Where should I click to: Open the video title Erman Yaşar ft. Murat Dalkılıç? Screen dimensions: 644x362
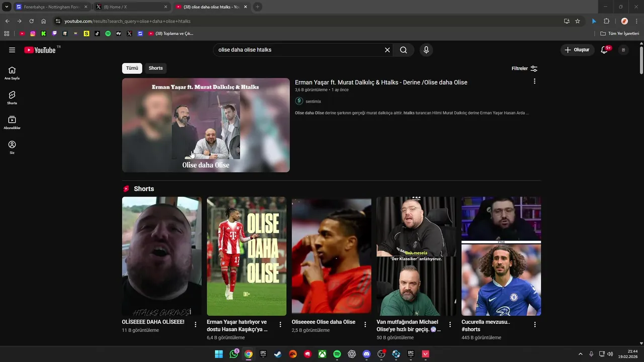pyautogui.click(x=381, y=82)
